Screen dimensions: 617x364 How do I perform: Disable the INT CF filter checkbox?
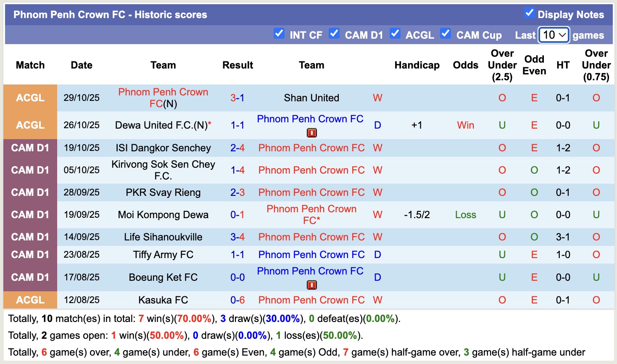pos(279,33)
